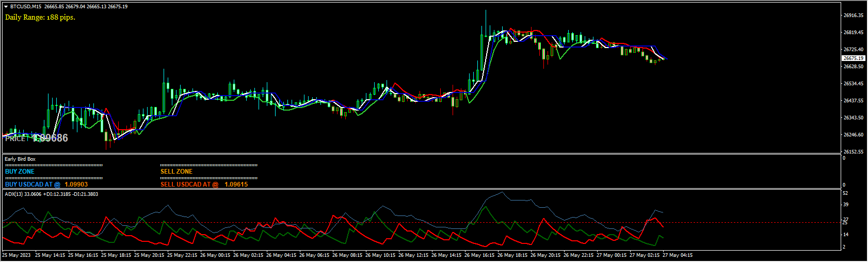Click price scale value 26152.55

(x=854, y=152)
